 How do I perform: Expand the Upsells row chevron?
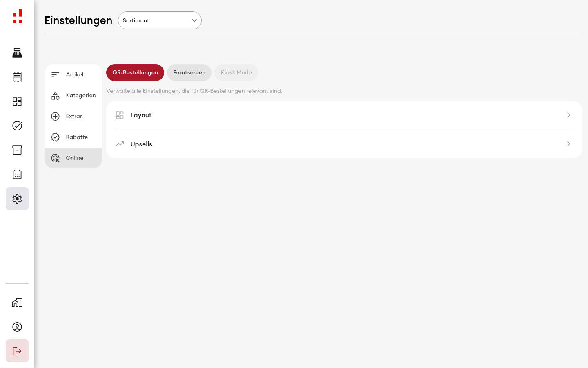click(x=568, y=144)
